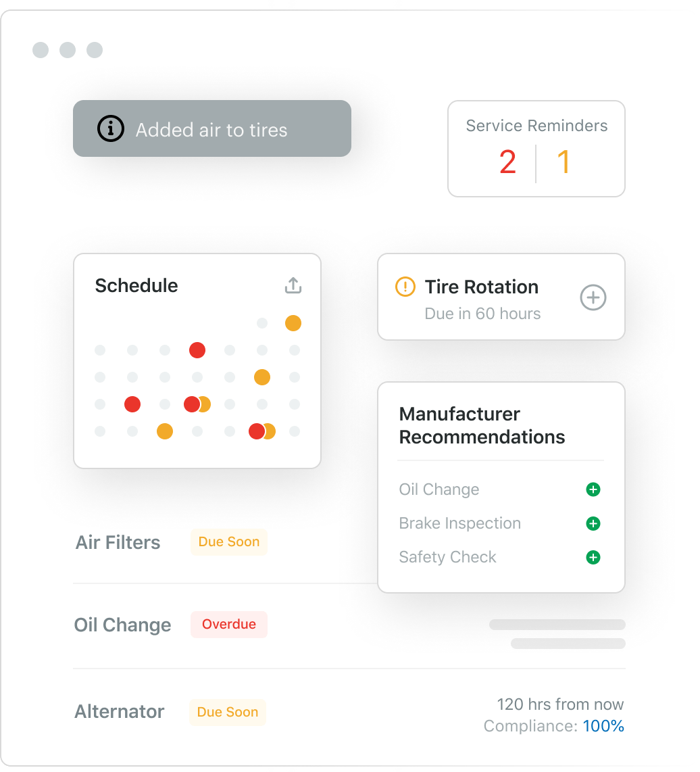The width and height of the screenshot is (700, 772).
Task: Click the Alternator Due Soon badge
Action: [x=228, y=713]
